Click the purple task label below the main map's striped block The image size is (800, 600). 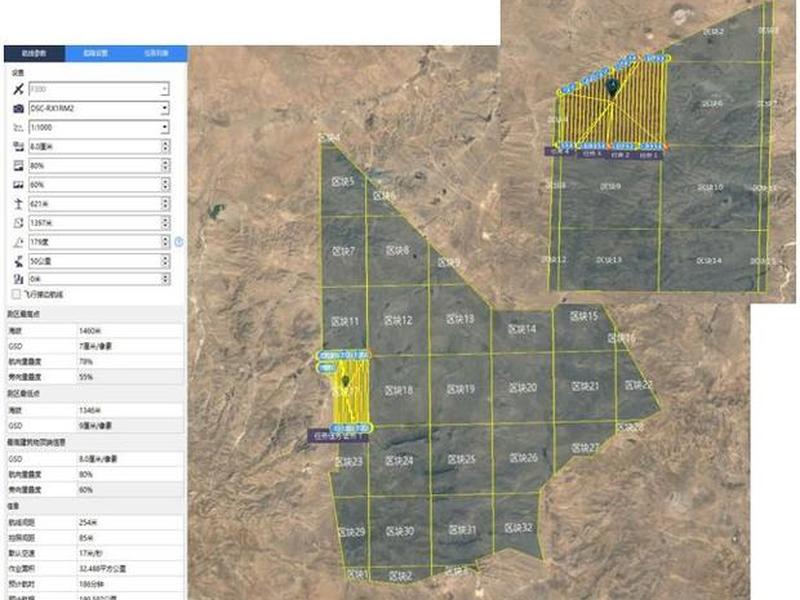click(x=337, y=436)
